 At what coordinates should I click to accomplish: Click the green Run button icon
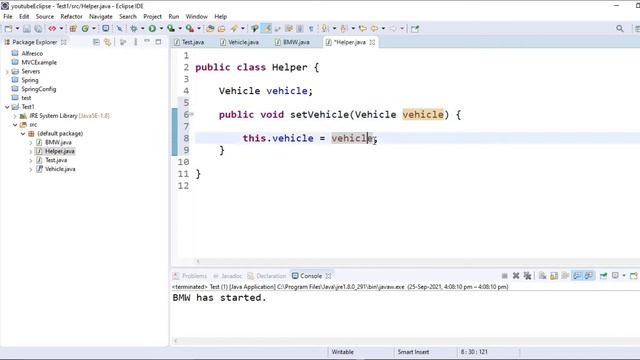coord(152,29)
